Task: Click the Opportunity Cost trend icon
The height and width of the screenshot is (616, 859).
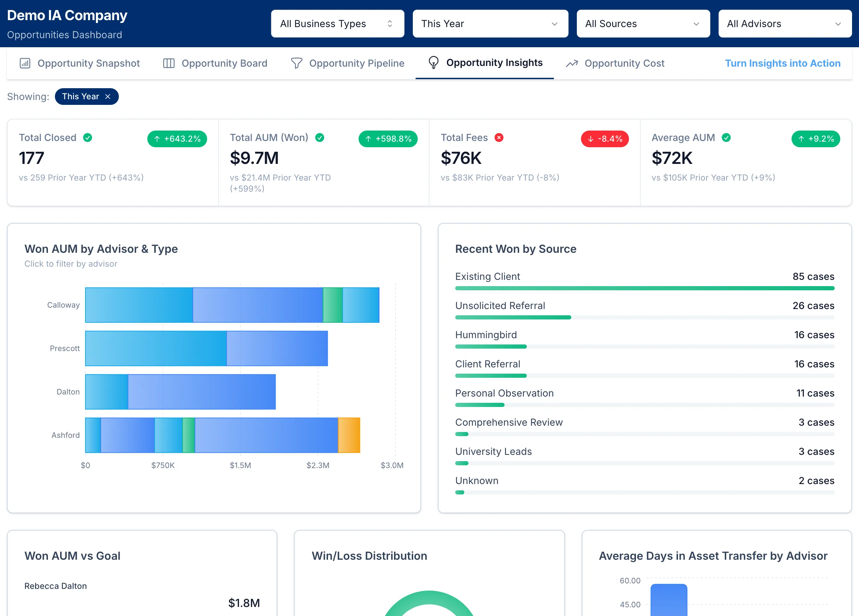Action: (x=572, y=63)
